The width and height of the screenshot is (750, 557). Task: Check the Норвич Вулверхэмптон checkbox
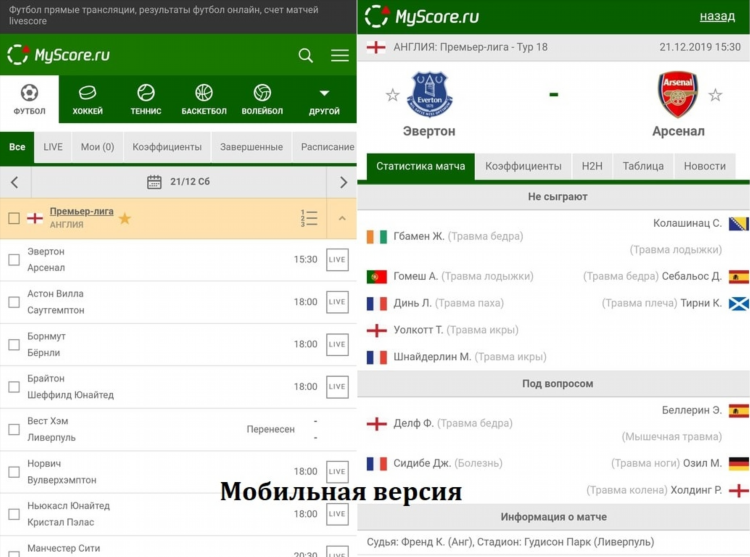[x=14, y=472]
